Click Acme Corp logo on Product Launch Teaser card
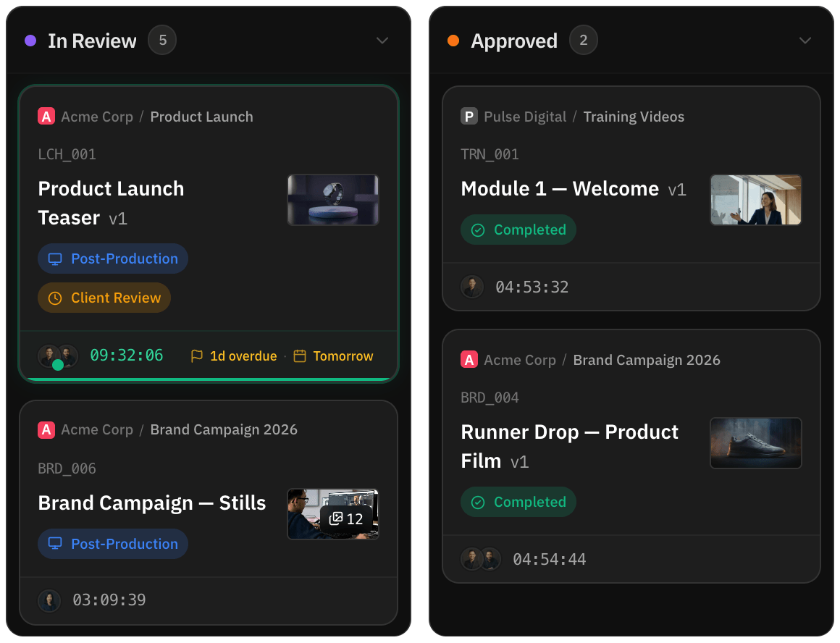Image resolution: width=840 pixels, height=643 pixels. (x=46, y=117)
